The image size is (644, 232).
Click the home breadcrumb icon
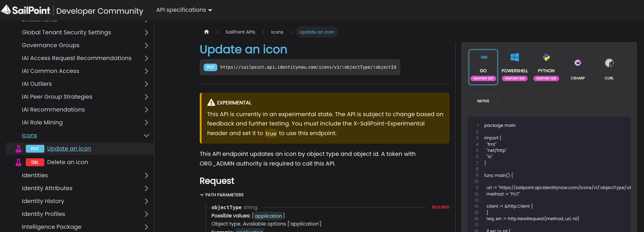207,32
